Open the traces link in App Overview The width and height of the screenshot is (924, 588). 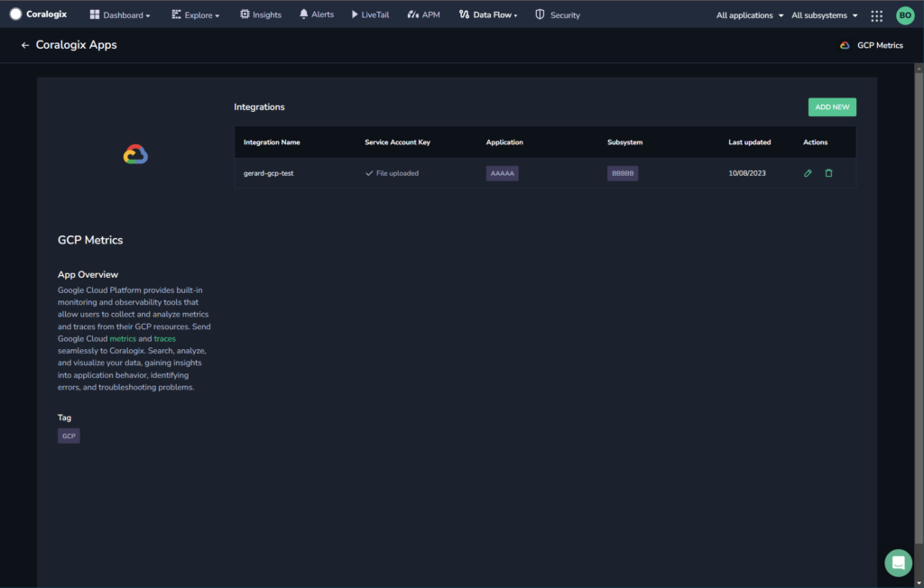pyautogui.click(x=164, y=339)
